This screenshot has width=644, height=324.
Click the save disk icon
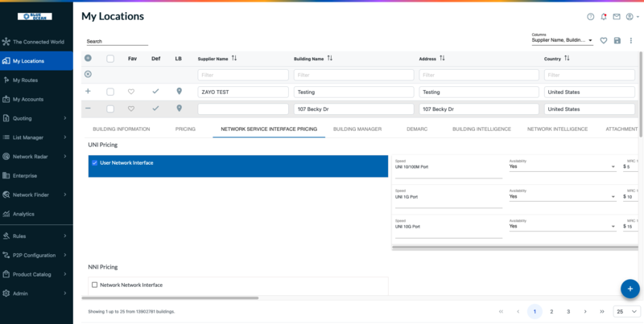pyautogui.click(x=617, y=41)
